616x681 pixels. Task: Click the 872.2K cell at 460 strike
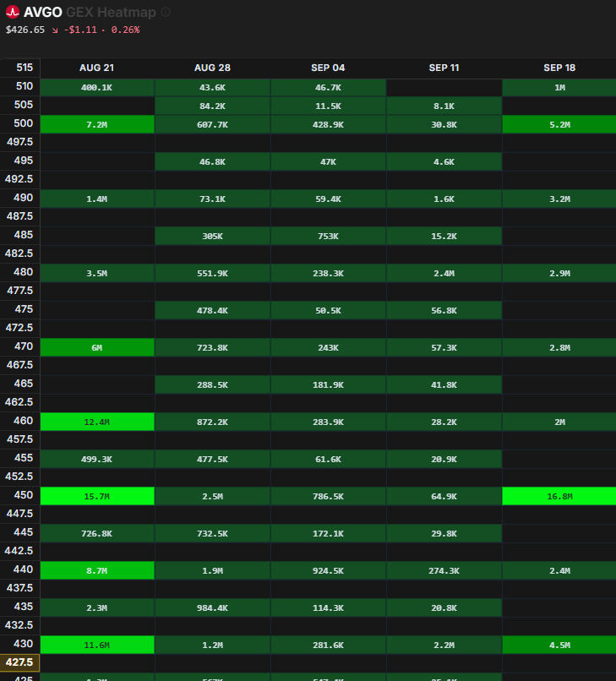click(212, 422)
